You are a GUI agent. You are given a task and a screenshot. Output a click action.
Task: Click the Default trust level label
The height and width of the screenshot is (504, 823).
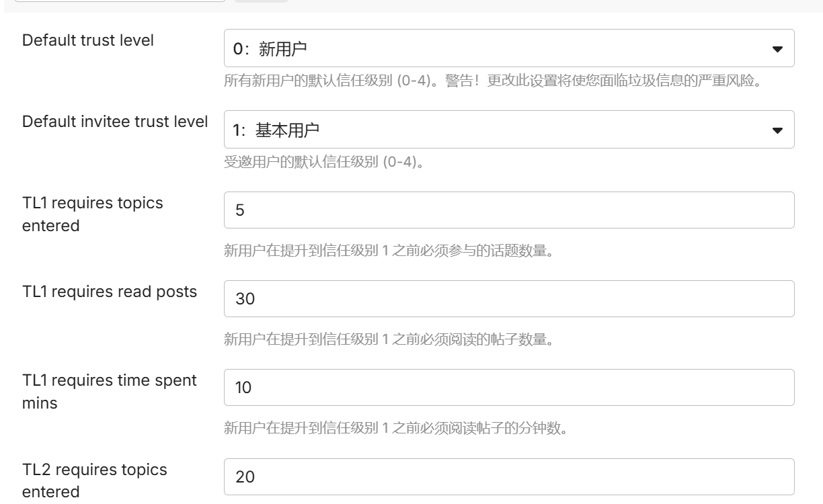pyautogui.click(x=88, y=40)
